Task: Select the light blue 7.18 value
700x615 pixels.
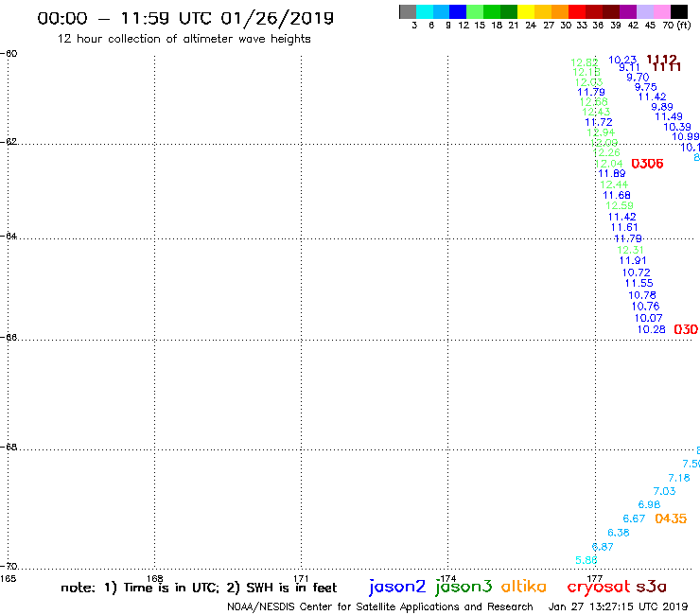Action: pos(679,478)
